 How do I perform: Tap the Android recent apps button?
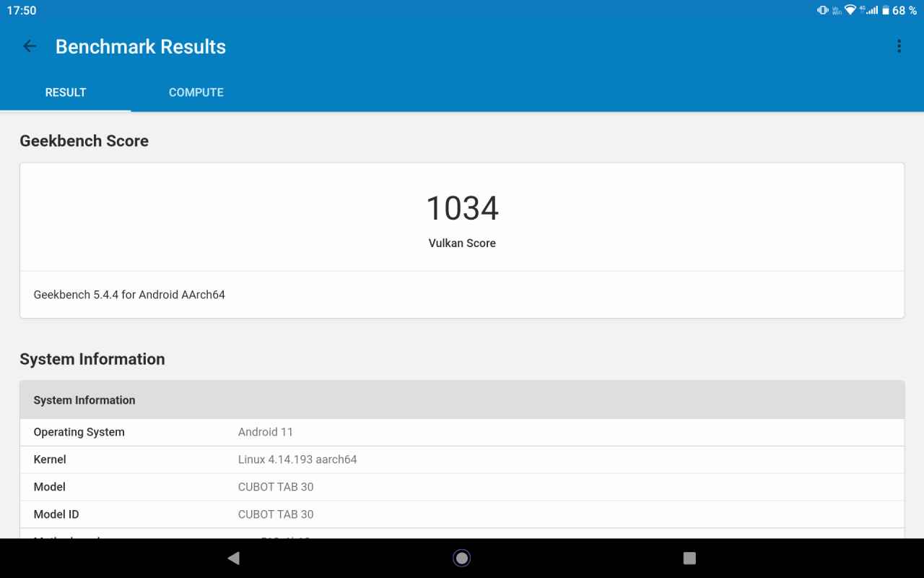coord(689,558)
